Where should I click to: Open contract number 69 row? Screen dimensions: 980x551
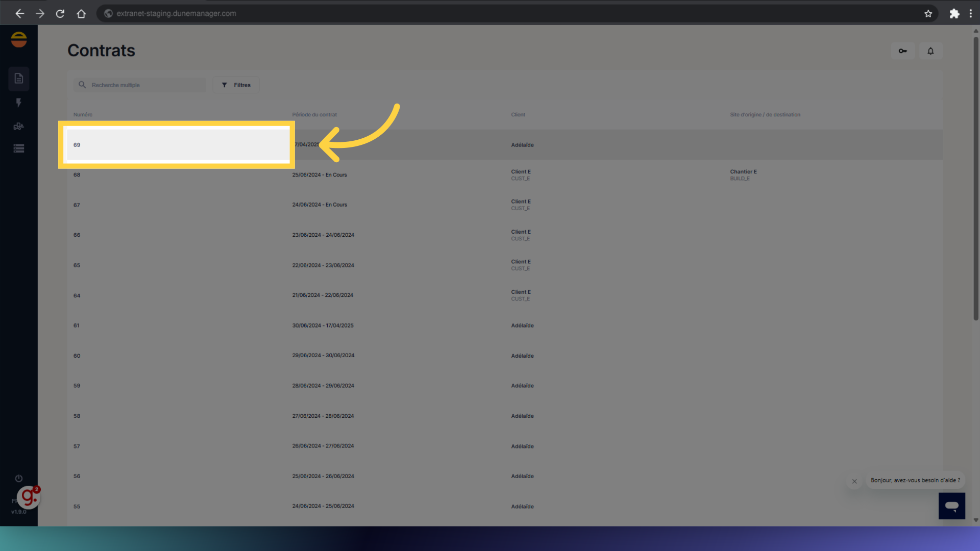point(177,145)
